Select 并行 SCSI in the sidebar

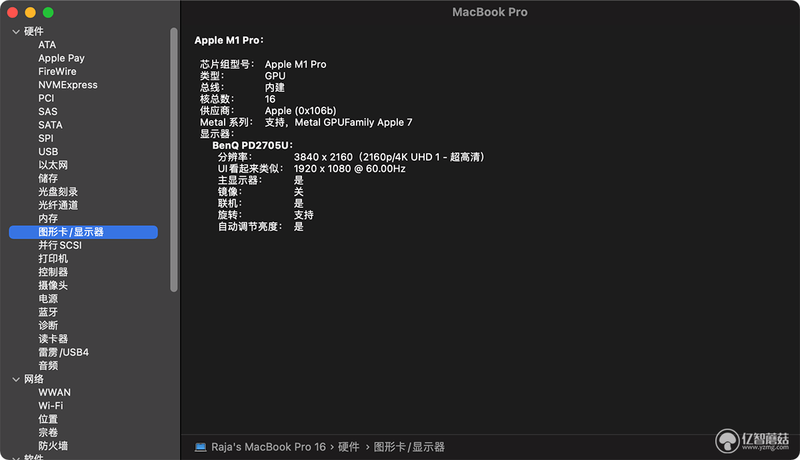[60, 245]
